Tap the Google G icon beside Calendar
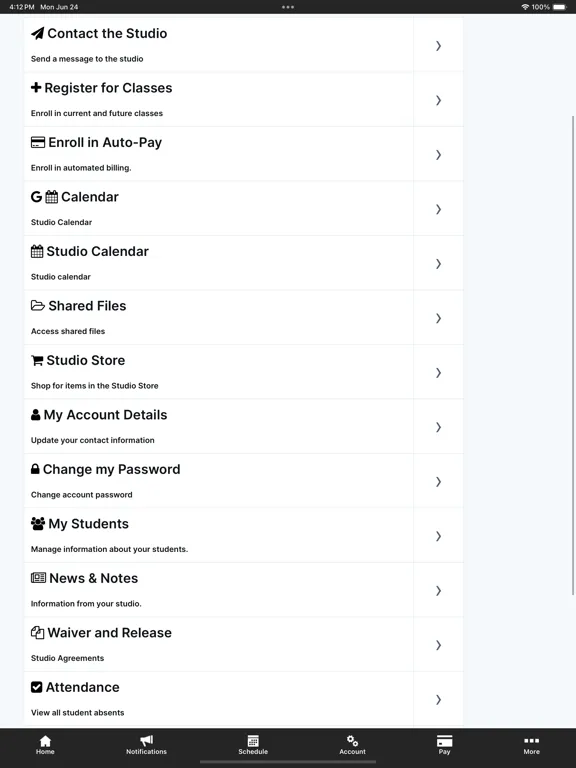Screen dimensions: 576x768 [x=36, y=197]
